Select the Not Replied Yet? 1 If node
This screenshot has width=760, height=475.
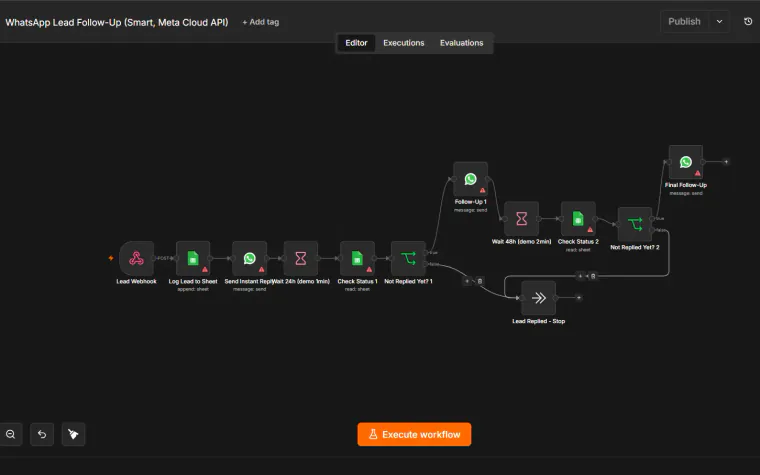point(408,258)
